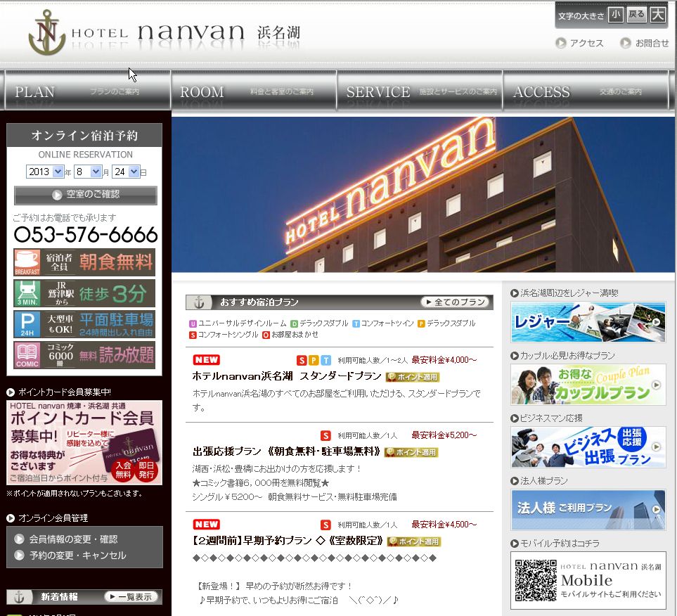Open the アクセス link in header

click(x=580, y=43)
